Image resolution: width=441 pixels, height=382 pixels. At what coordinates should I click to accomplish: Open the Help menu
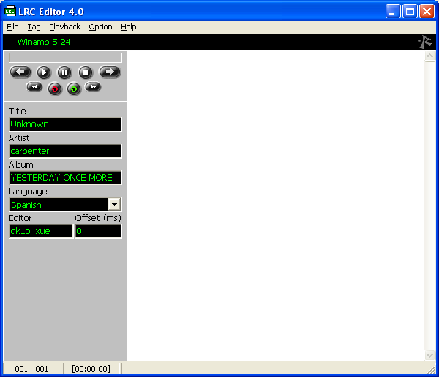click(x=128, y=27)
